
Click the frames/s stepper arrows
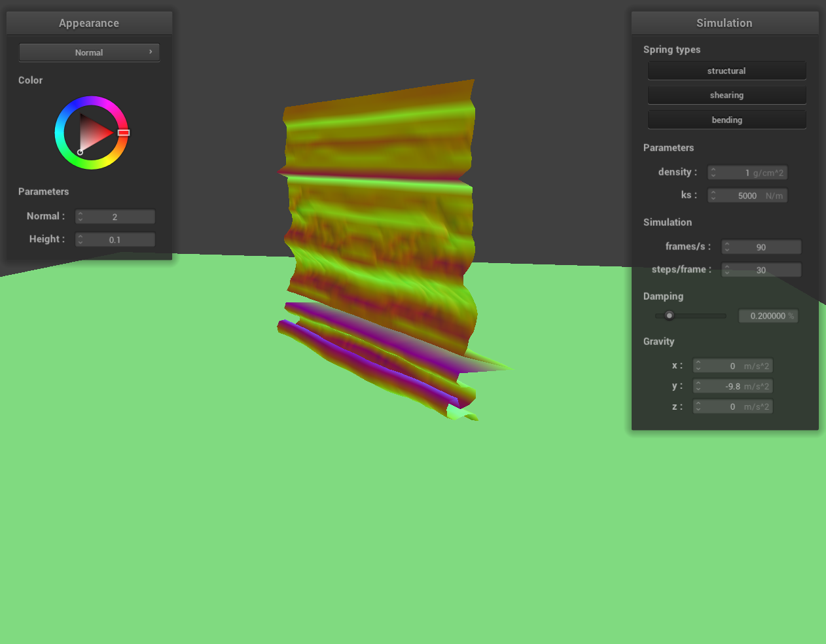[727, 247]
